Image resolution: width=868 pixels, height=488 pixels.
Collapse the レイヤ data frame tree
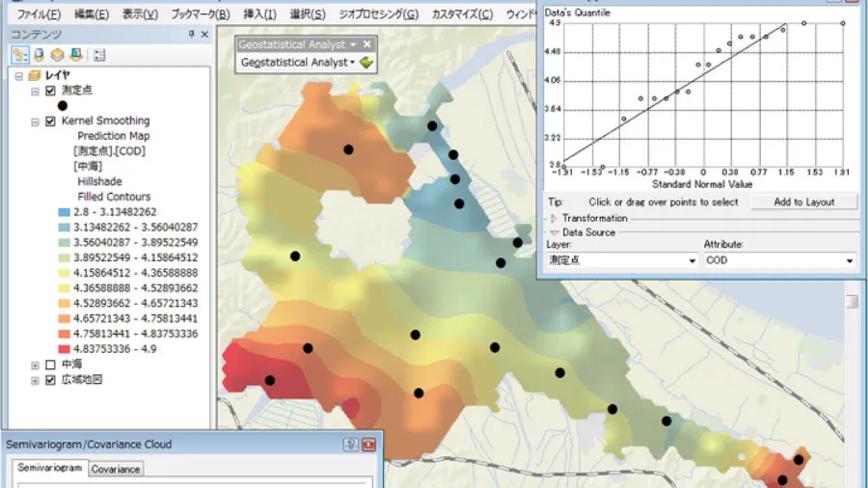pyautogui.click(x=19, y=76)
